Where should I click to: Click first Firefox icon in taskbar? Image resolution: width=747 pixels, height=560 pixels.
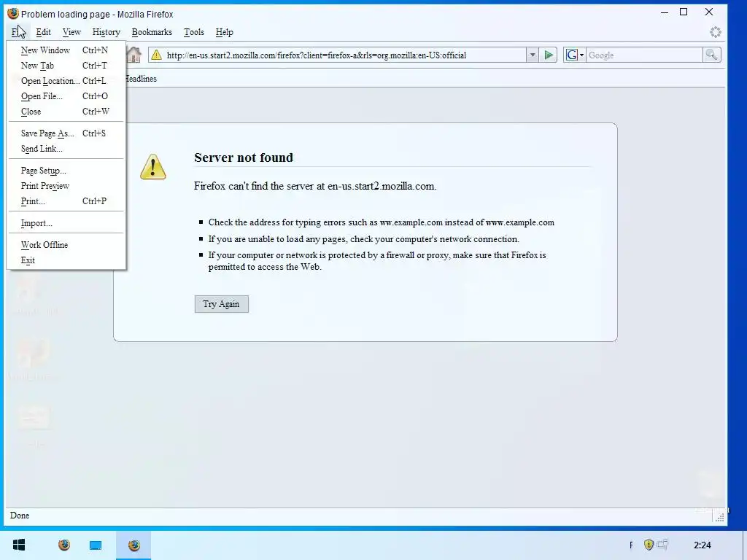coord(64,545)
